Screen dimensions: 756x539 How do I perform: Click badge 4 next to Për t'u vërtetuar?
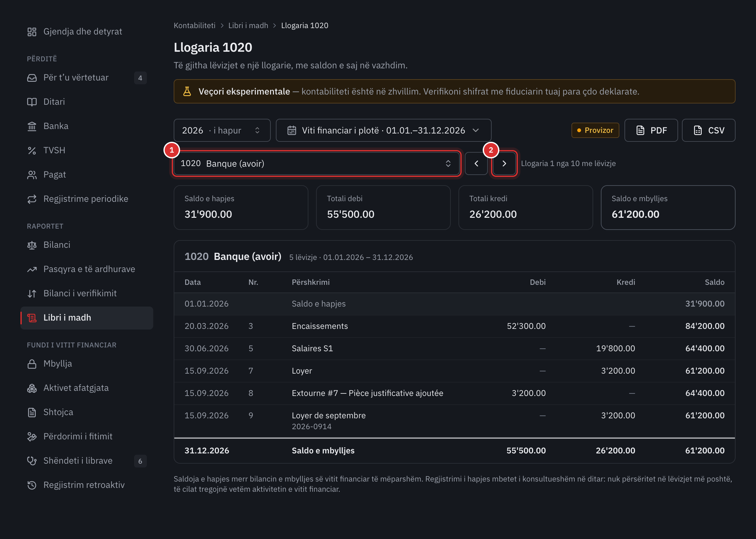140,78
